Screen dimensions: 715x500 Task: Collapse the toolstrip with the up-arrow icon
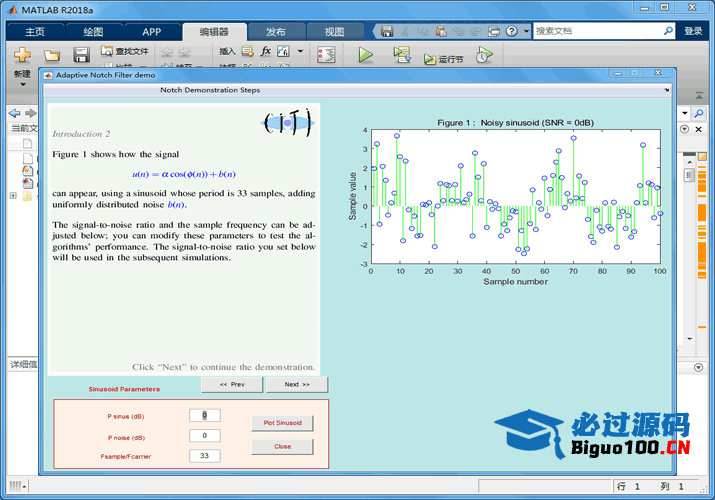point(699,96)
